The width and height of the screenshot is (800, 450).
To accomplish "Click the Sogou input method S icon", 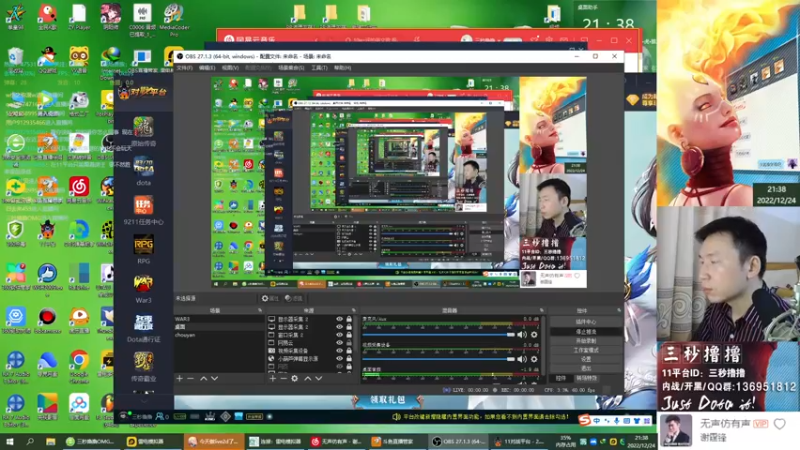I will pos(585,420).
